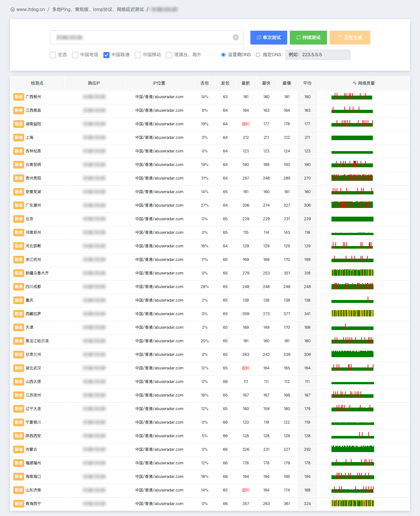Select 贵州贵阳 detection point
Screen dimensions: 420x516
point(33,178)
